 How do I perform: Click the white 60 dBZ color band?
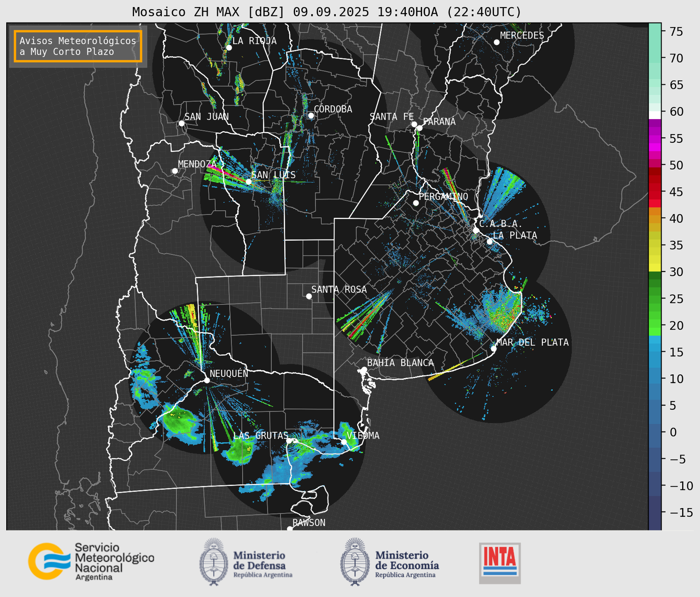[655, 115]
